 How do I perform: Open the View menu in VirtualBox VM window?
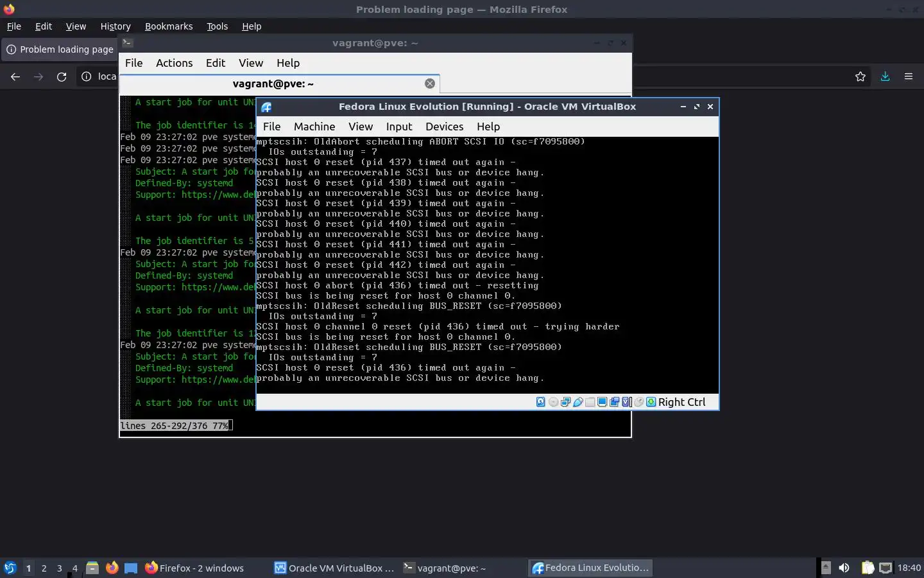[x=361, y=127]
